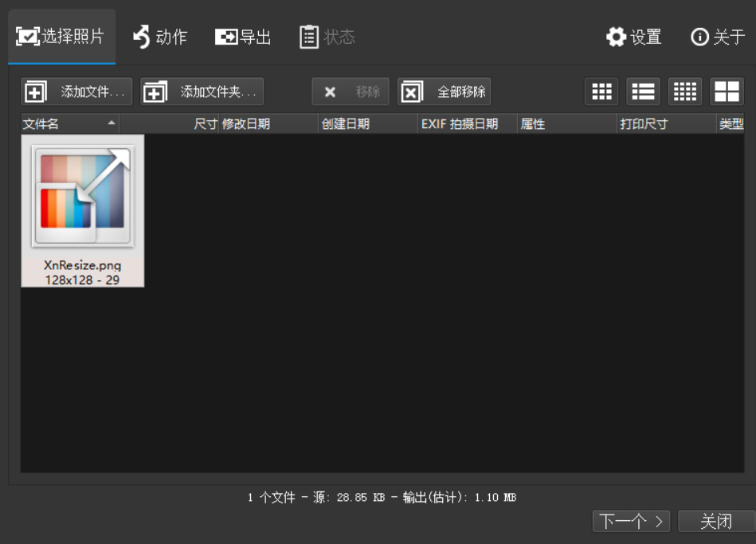The width and height of the screenshot is (756, 544).
Task: Switch to small thumbnail grid view
Action: tap(685, 92)
